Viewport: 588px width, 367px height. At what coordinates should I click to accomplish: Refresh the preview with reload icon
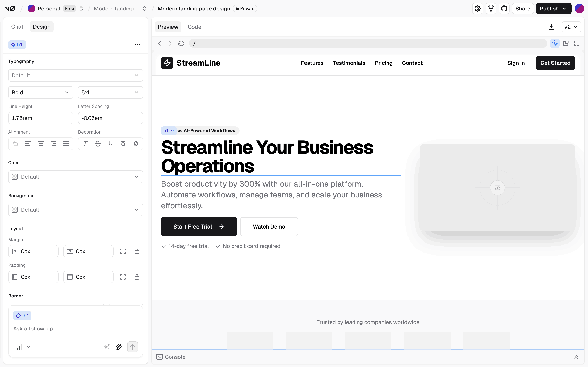pyautogui.click(x=181, y=43)
